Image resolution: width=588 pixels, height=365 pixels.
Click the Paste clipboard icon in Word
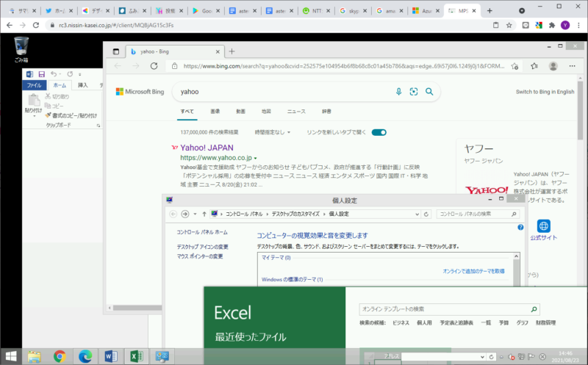[x=33, y=100]
